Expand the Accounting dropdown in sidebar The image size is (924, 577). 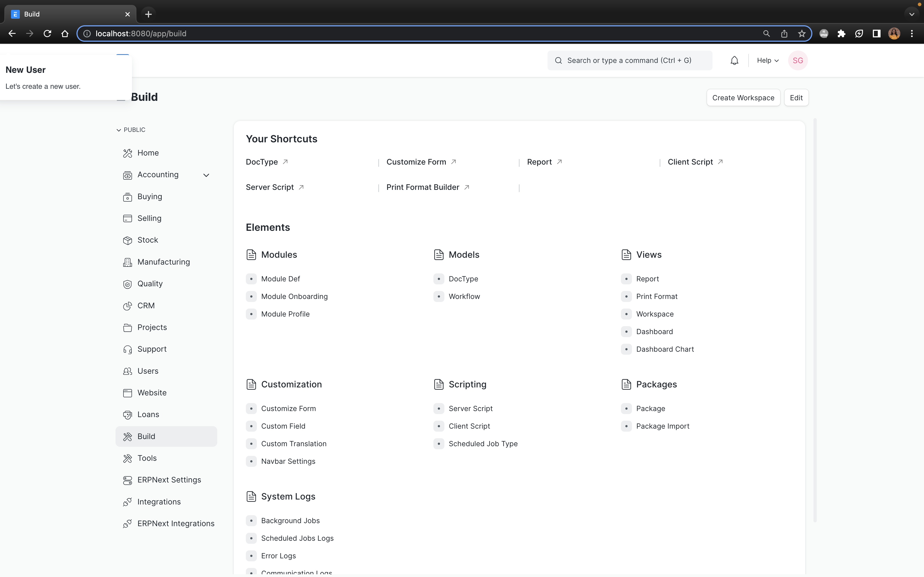click(x=206, y=174)
